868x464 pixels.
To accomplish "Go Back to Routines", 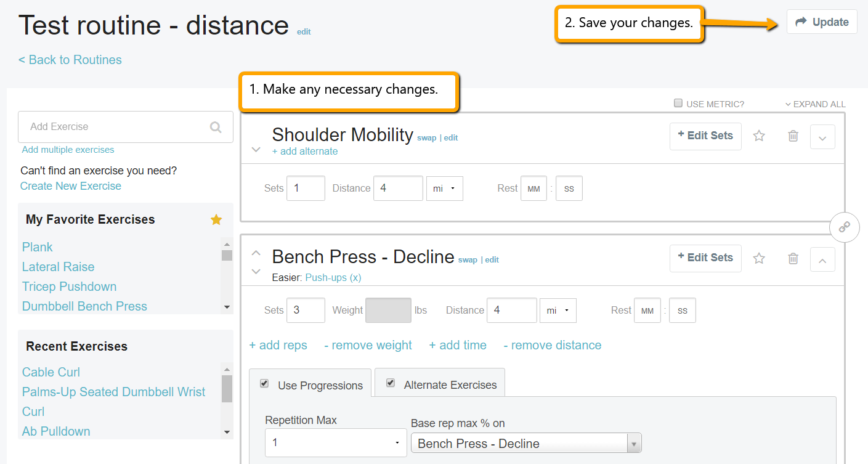I will tap(70, 59).
